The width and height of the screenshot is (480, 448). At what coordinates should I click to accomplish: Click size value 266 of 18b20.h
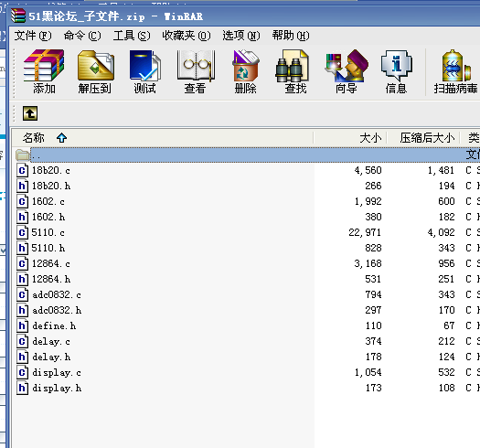click(373, 186)
